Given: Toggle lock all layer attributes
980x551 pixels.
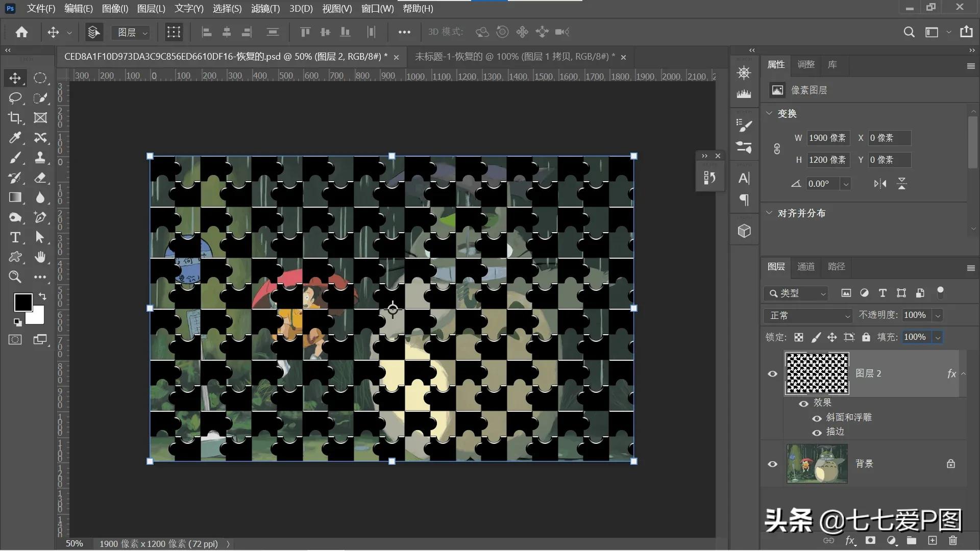Looking at the screenshot, I should pos(866,337).
